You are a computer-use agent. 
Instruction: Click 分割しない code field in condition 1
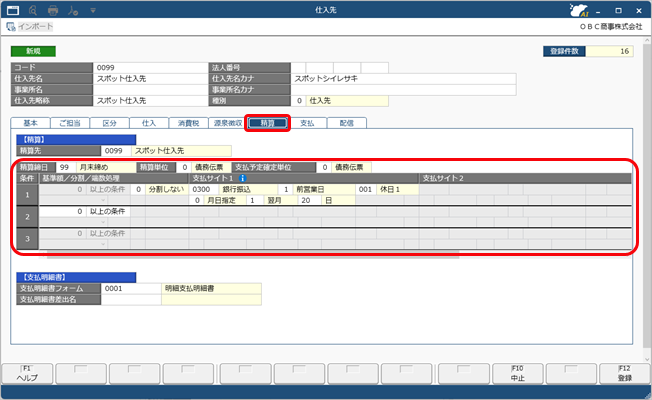[x=138, y=189]
